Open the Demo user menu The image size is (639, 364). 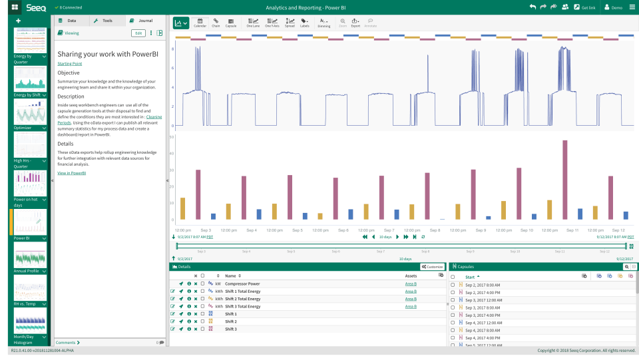pyautogui.click(x=613, y=7)
